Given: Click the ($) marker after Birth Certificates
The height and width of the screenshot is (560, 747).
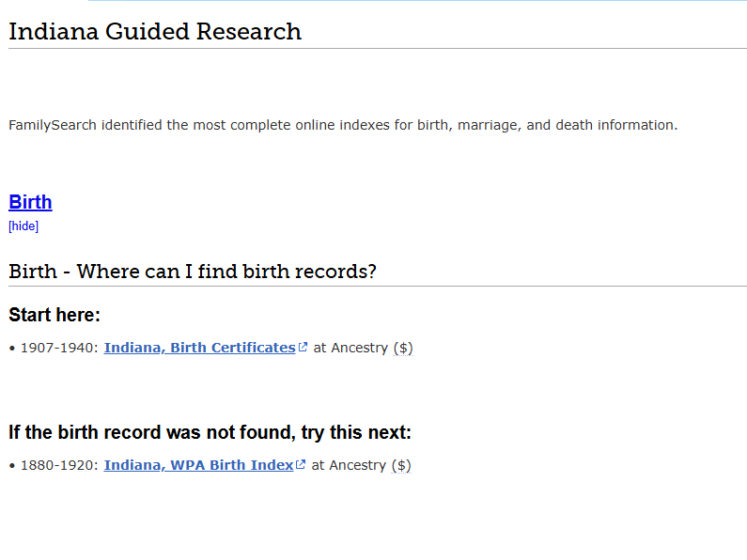Looking at the screenshot, I should [x=403, y=348].
